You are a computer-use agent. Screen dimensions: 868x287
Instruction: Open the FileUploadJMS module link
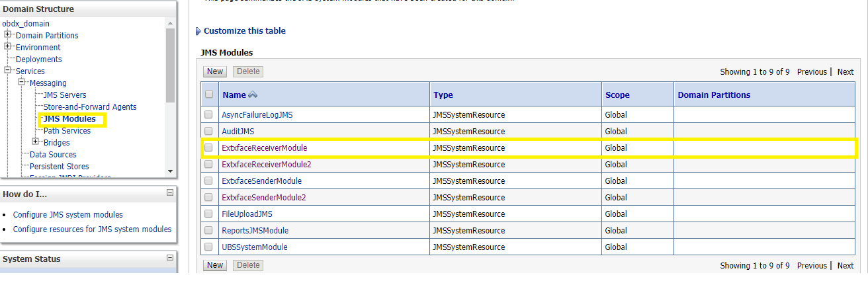coord(247,214)
